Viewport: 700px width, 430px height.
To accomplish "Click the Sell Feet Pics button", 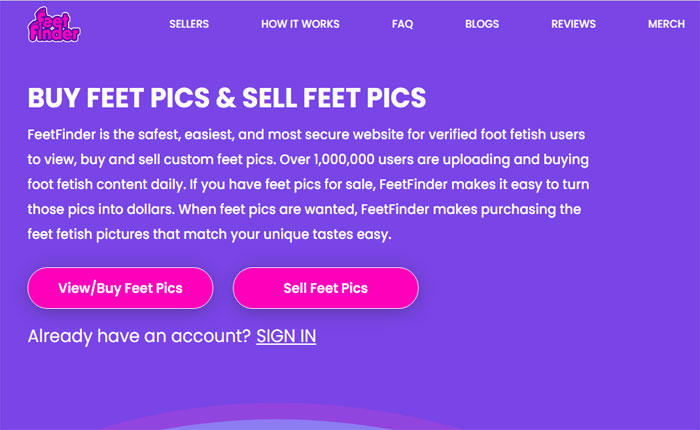I will tap(325, 288).
